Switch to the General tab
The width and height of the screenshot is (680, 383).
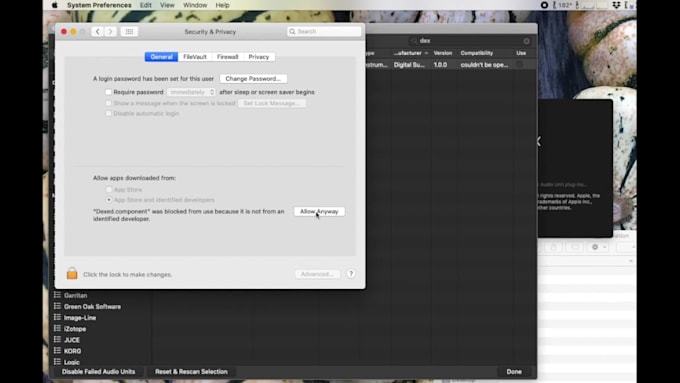[161, 57]
